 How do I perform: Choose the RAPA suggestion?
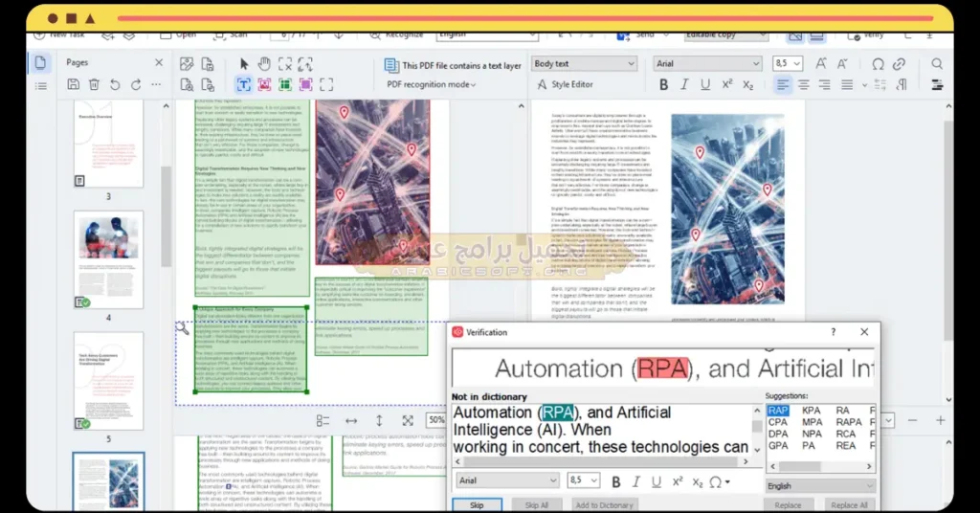click(x=849, y=422)
